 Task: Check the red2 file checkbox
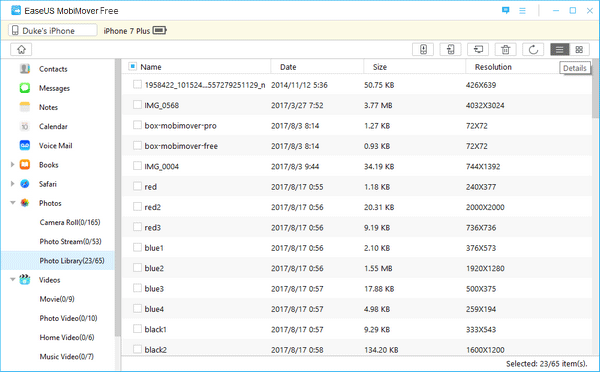(137, 206)
